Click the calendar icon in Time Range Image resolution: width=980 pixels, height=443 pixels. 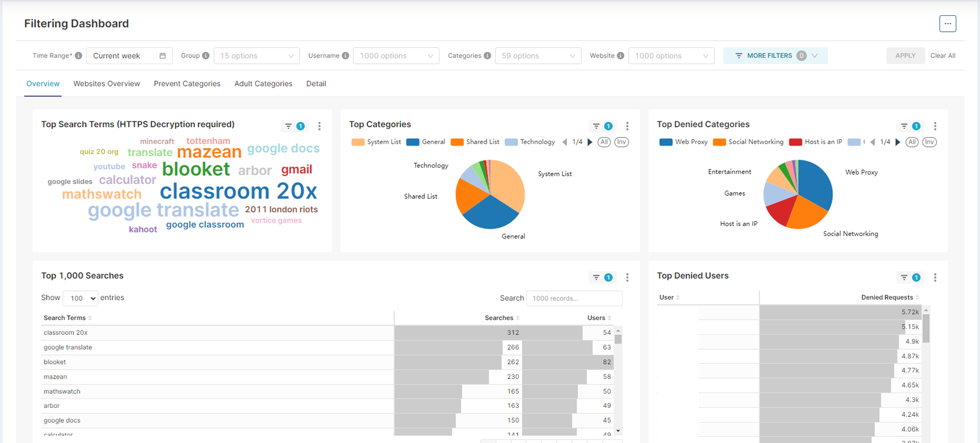point(163,56)
